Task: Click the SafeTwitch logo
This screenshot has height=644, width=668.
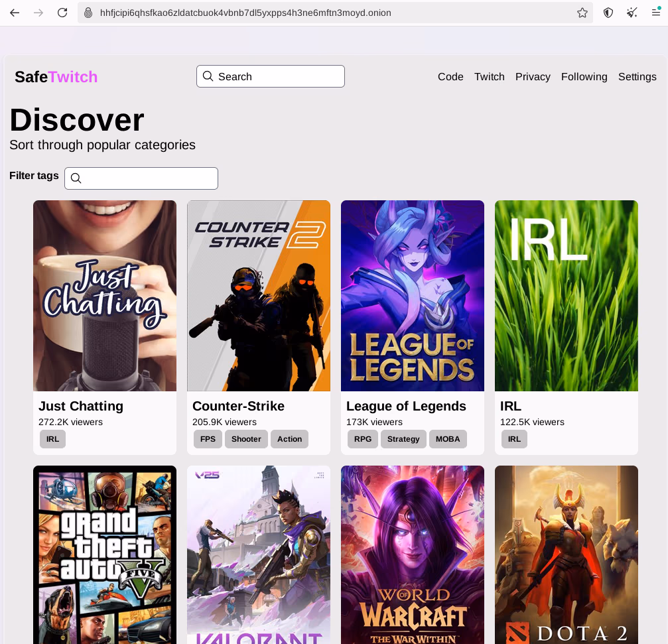Action: [x=56, y=77]
